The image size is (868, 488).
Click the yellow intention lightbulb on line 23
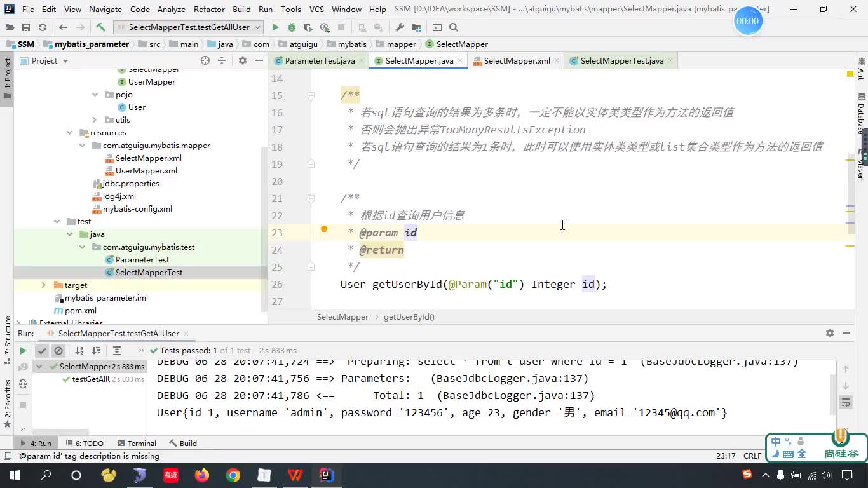pyautogui.click(x=324, y=231)
